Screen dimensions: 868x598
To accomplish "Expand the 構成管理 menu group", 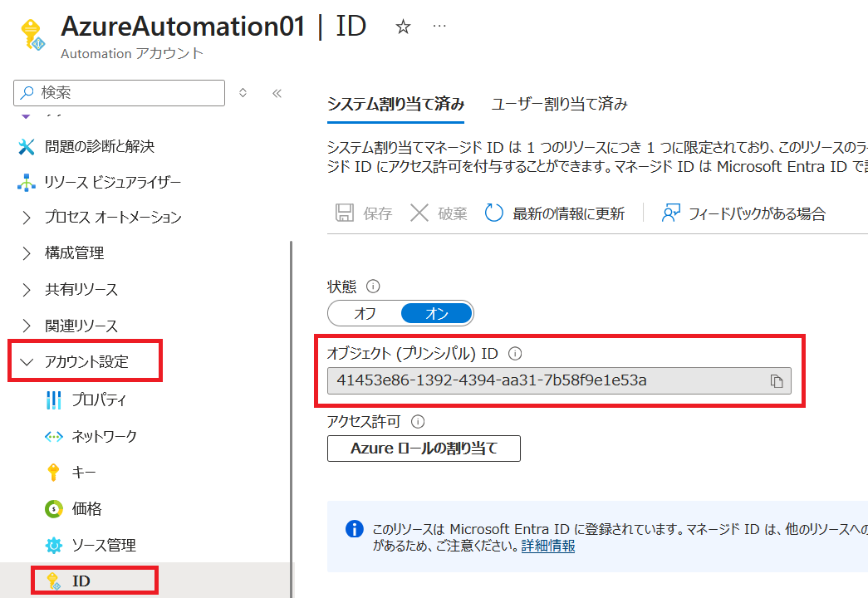I will pyautogui.click(x=74, y=253).
